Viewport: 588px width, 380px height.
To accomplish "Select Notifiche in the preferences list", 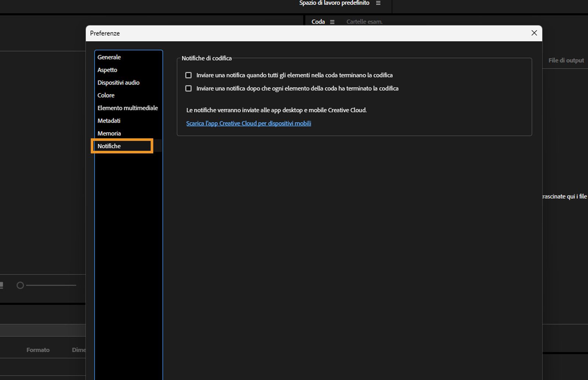I will click(x=128, y=146).
